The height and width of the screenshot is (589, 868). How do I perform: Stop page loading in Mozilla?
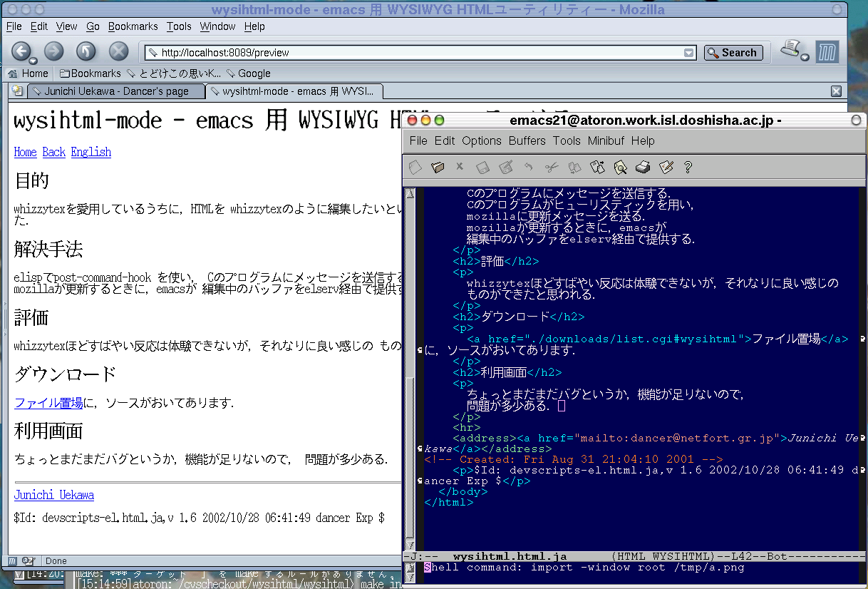[x=118, y=51]
